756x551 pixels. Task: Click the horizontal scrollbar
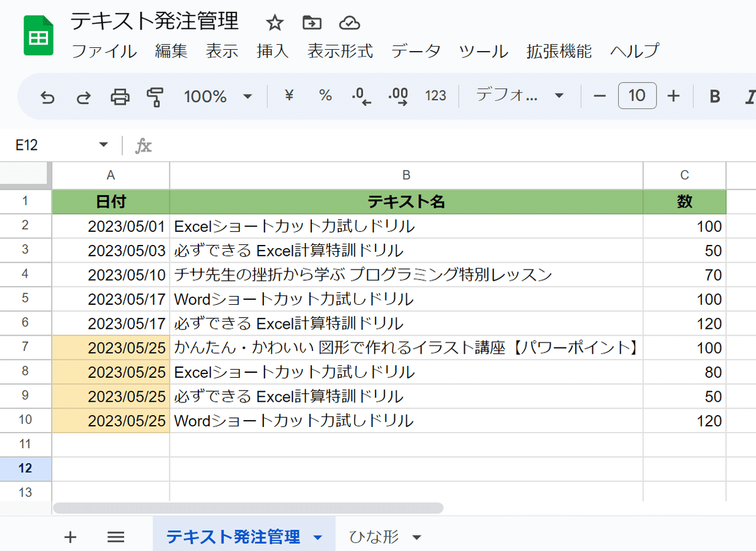248,508
